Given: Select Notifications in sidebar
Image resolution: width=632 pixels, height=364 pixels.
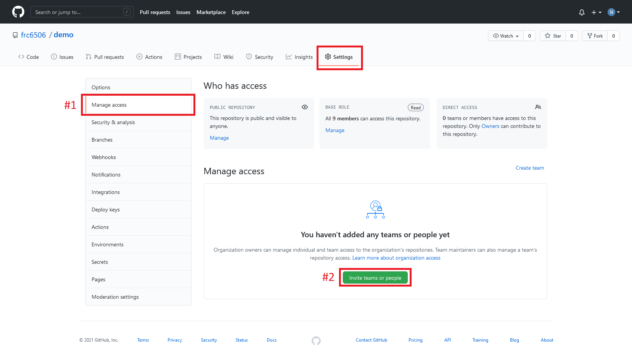Looking at the screenshot, I should click(x=138, y=175).
